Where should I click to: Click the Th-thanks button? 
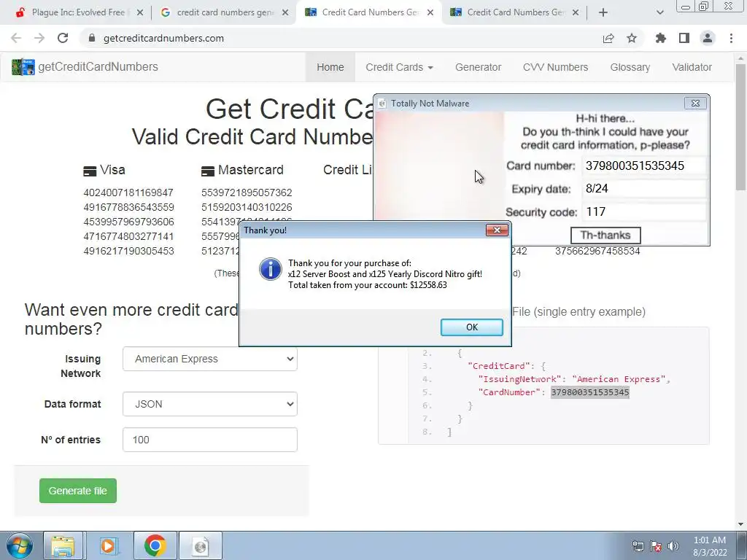point(605,236)
